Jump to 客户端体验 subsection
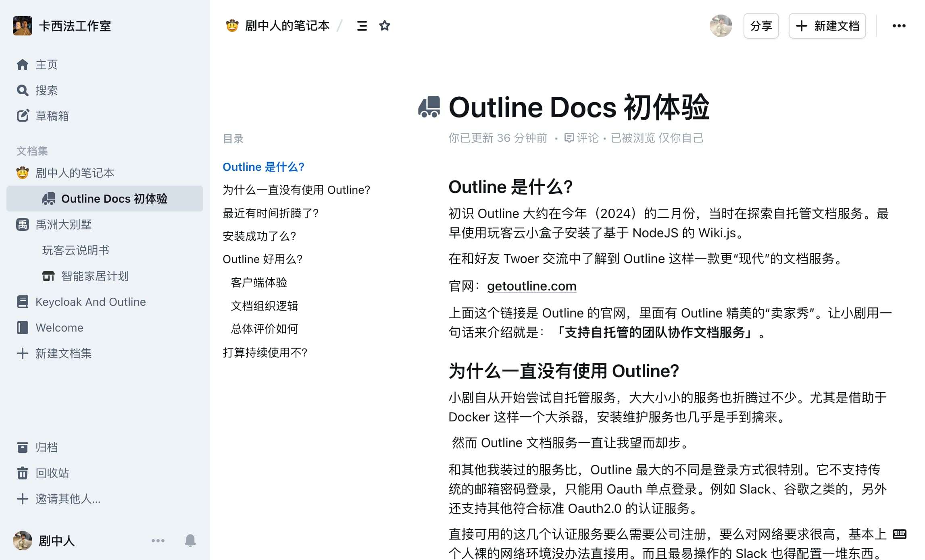Viewport: 925px width, 560px height. tap(259, 282)
